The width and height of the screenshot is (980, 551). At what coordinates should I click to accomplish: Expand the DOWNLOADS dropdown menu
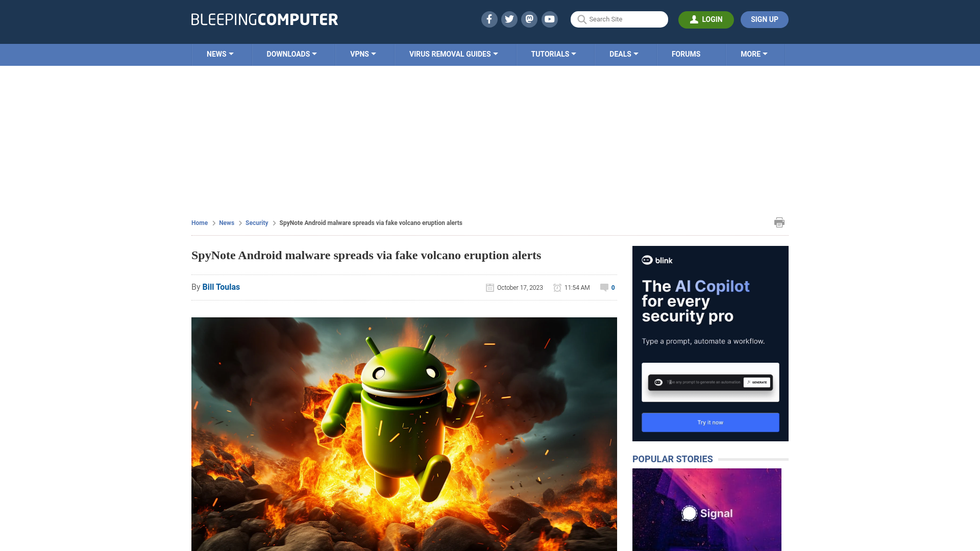tap(291, 54)
